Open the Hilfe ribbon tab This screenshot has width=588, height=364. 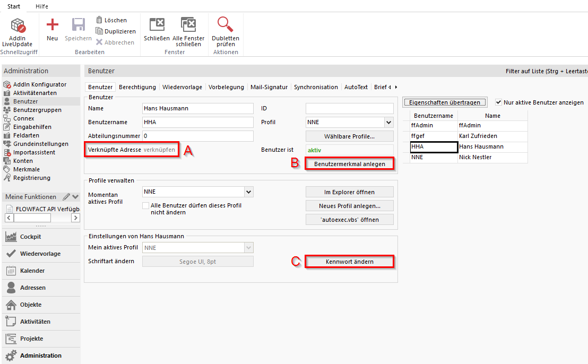coord(41,6)
